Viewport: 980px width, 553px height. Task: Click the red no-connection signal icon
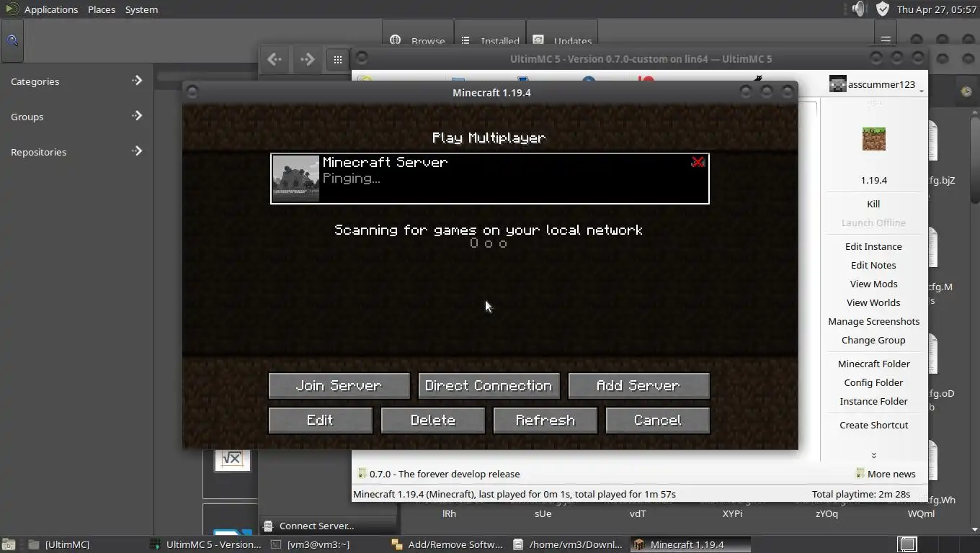tap(698, 162)
